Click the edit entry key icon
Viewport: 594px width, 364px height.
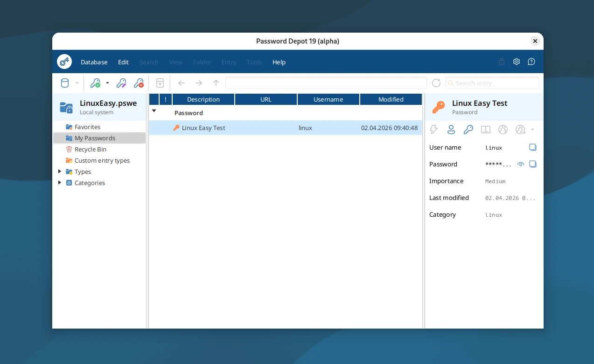121,83
